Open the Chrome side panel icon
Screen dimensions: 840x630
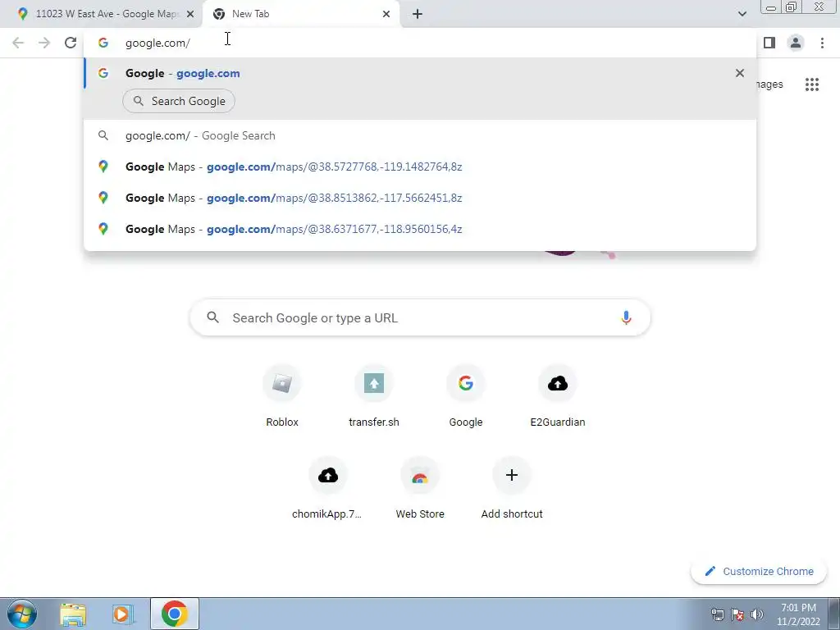coord(769,43)
